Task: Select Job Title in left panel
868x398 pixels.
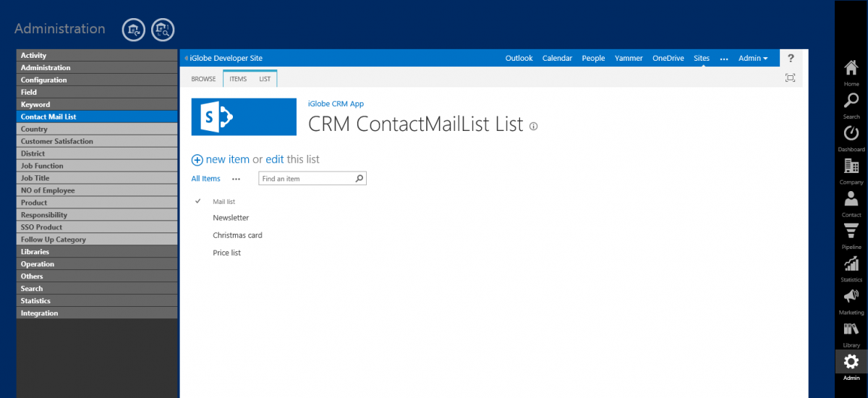Action: 97,178
